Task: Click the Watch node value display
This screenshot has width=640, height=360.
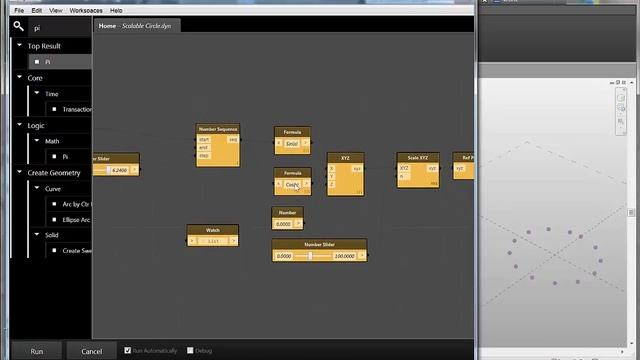Action: 213,241
